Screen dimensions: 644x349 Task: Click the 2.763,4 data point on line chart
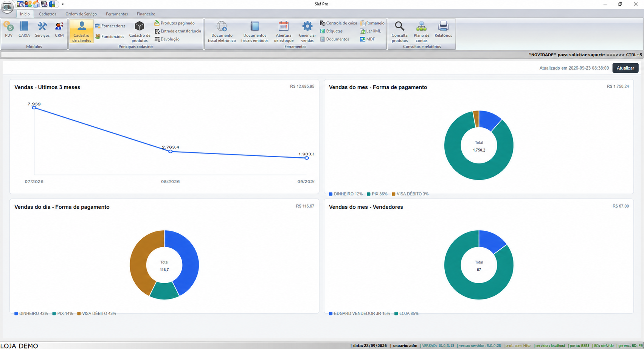(171, 151)
